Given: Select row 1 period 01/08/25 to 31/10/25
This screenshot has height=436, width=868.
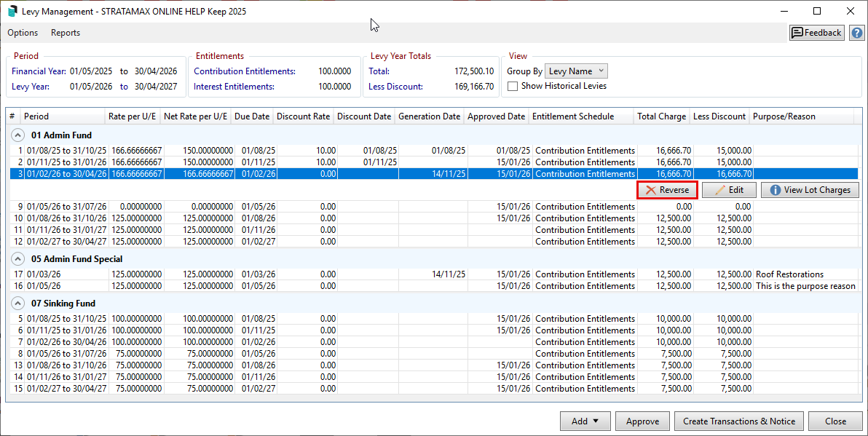Looking at the screenshot, I should 433,151.
